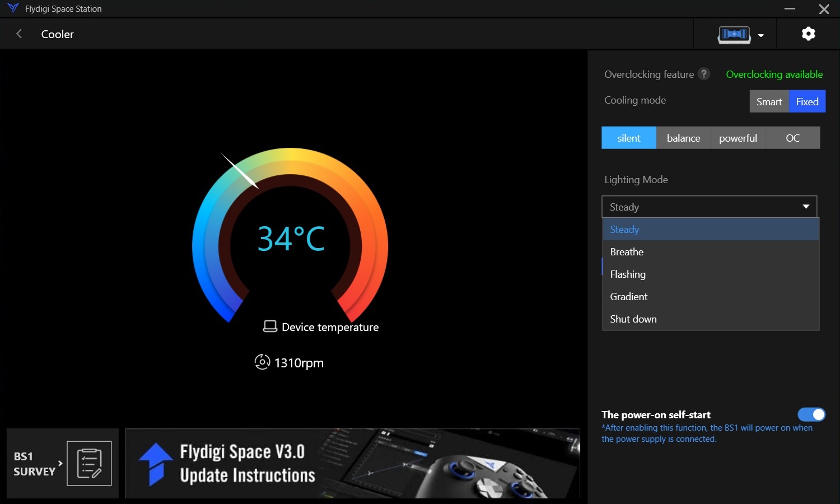Click the Flydigi logo in title bar
This screenshot has height=504, width=840.
13,8
